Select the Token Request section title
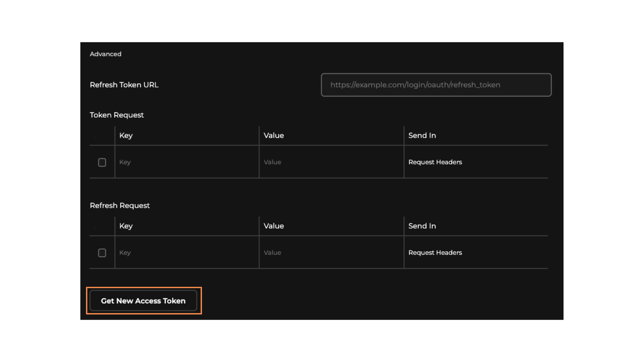 pos(117,115)
